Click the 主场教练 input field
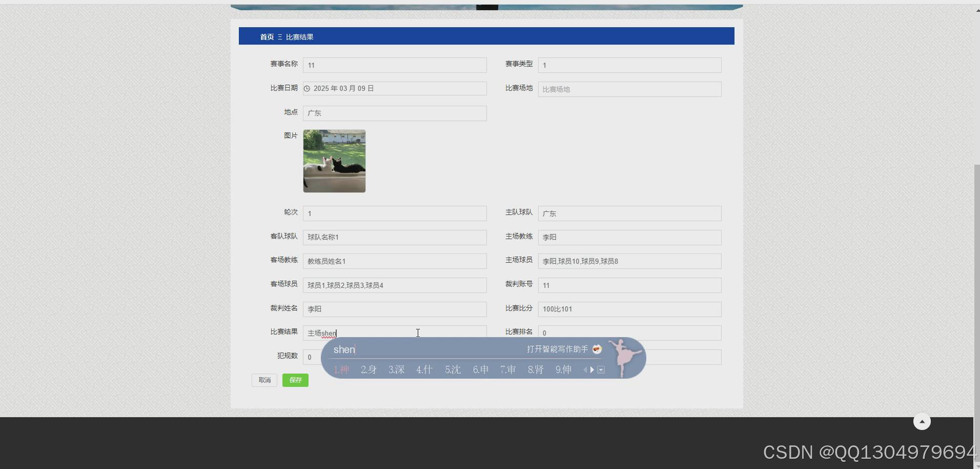Screen dimensions: 980x469 629,237
